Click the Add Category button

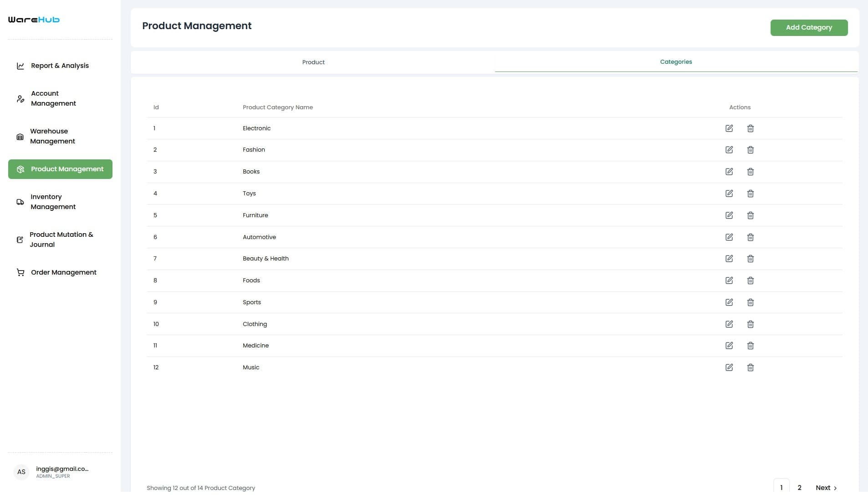809,27
